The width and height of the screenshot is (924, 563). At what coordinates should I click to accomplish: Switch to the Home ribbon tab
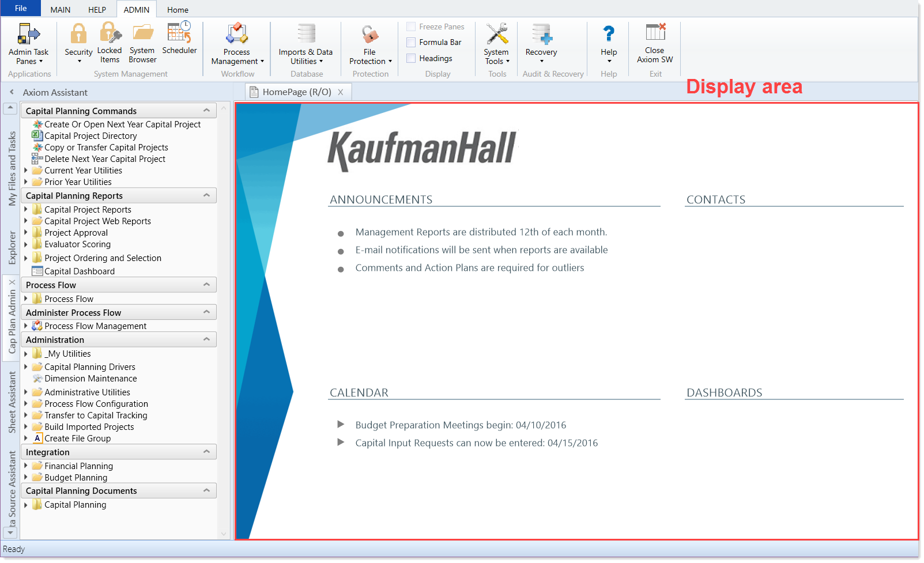pyautogui.click(x=178, y=10)
